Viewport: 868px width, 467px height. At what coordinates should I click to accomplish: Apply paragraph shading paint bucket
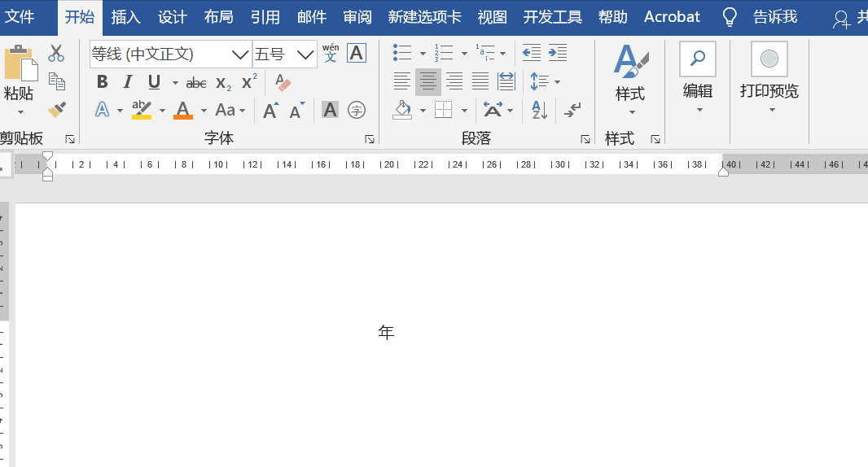[402, 110]
